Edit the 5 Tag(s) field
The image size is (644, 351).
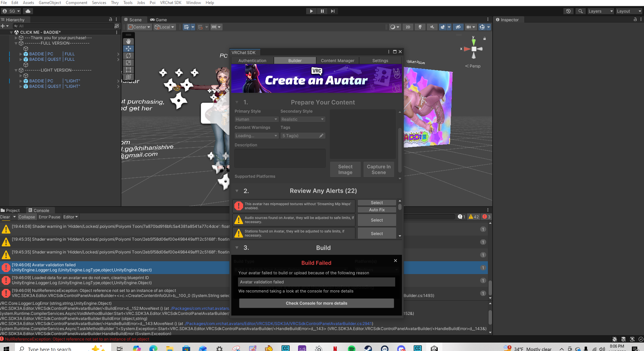(x=302, y=136)
